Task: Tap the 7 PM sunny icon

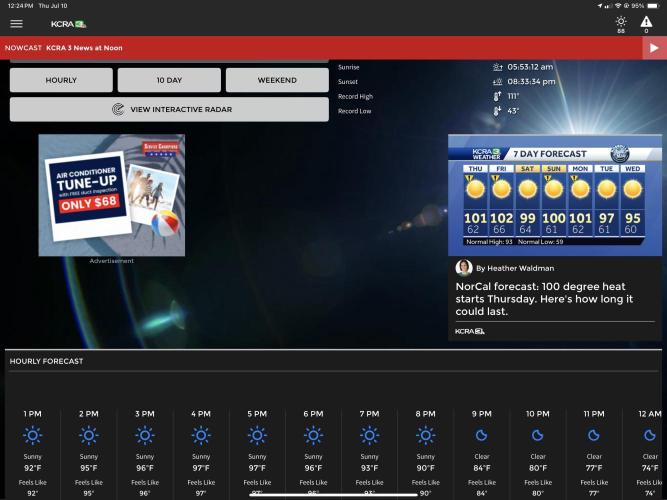Action: pyautogui.click(x=369, y=436)
